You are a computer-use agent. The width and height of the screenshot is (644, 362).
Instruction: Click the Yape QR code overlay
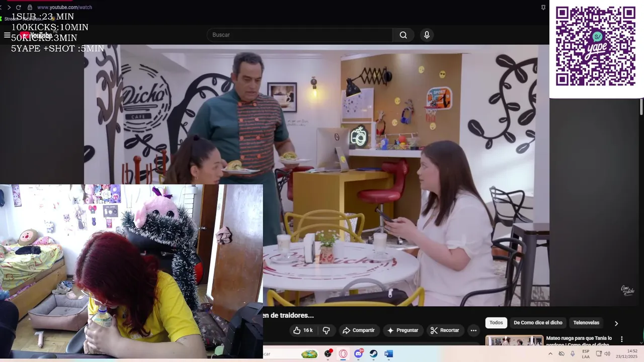(596, 46)
